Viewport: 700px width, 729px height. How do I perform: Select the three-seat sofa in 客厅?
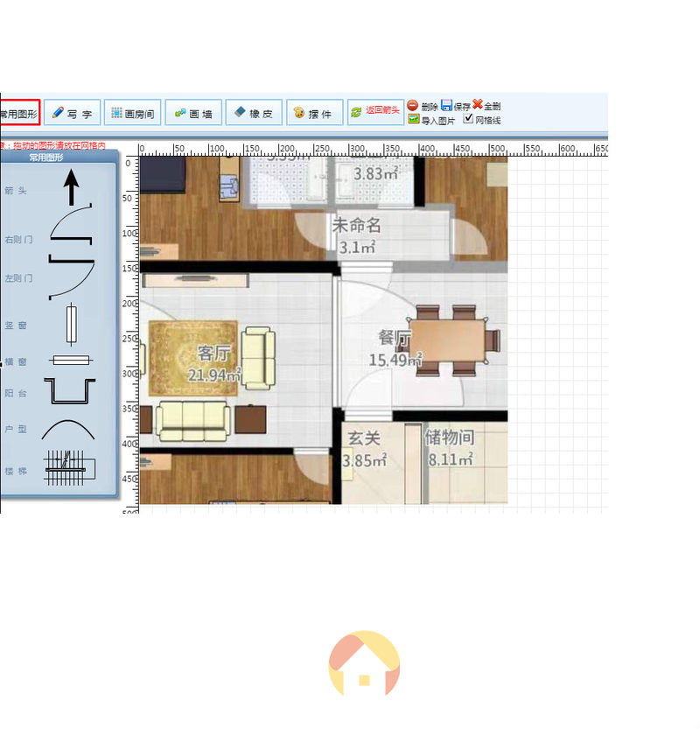click(x=193, y=422)
